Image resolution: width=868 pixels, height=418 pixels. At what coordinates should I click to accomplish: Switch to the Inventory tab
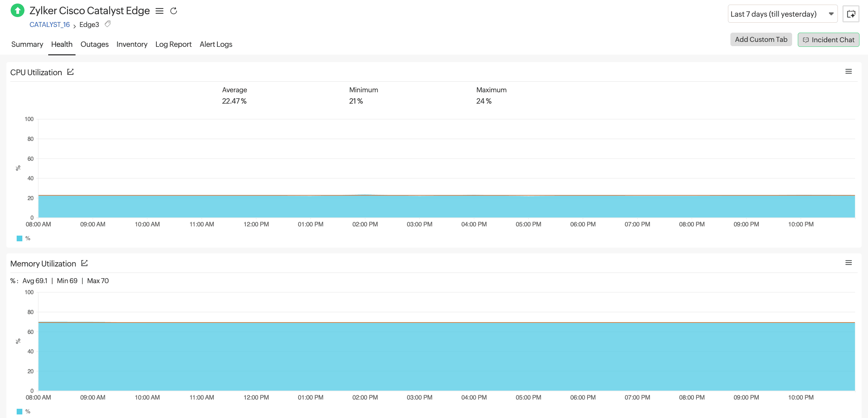pyautogui.click(x=132, y=44)
